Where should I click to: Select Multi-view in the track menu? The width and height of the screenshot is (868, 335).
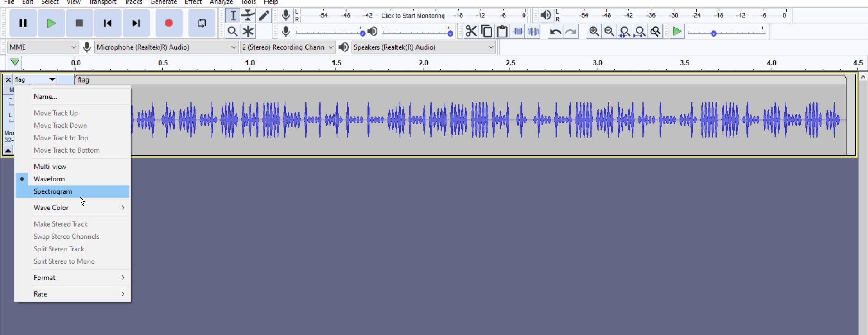[x=73, y=167]
